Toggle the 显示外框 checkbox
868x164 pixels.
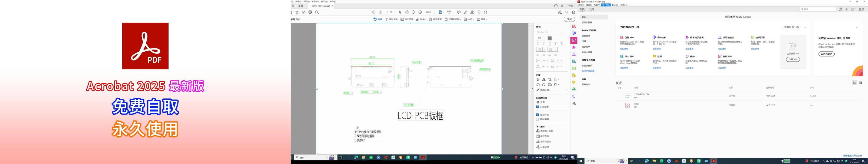click(537, 115)
